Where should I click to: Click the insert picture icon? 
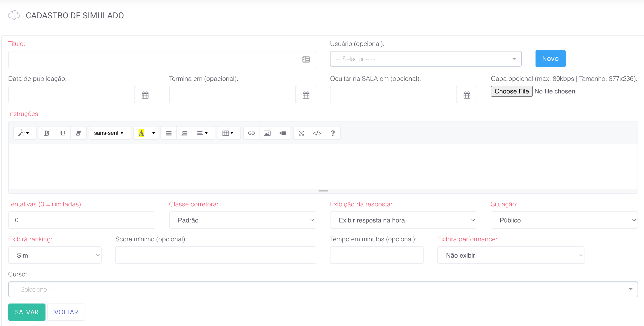[267, 133]
